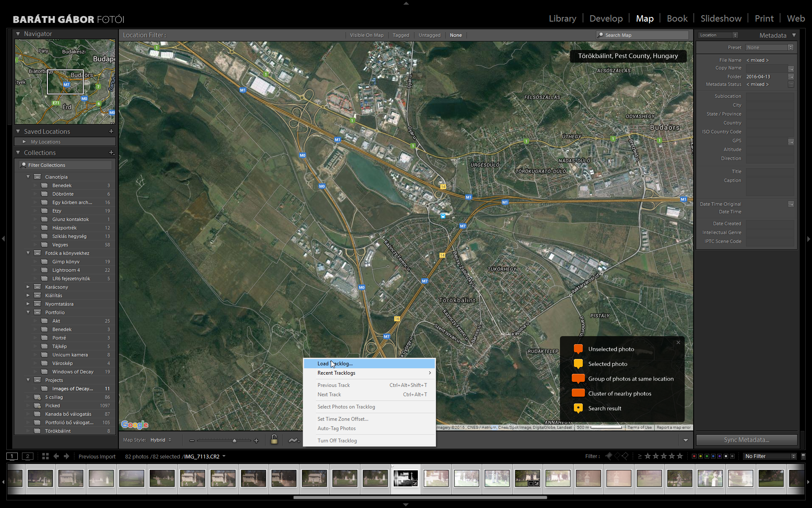
Task: Go forward with filmstrip right arrow
Action: 66,456
